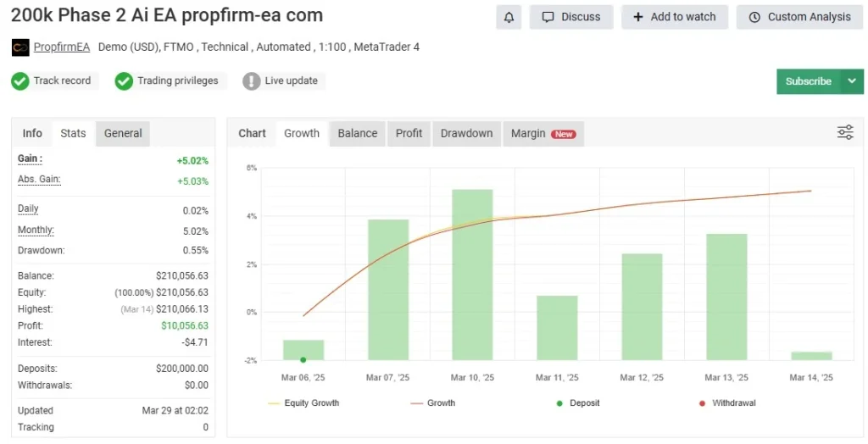Switch to the Info tab
This screenshot has width=868, height=444.
(x=32, y=133)
